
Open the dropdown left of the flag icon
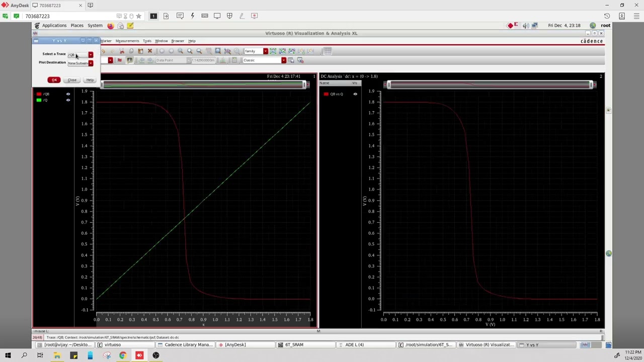pos(110,60)
